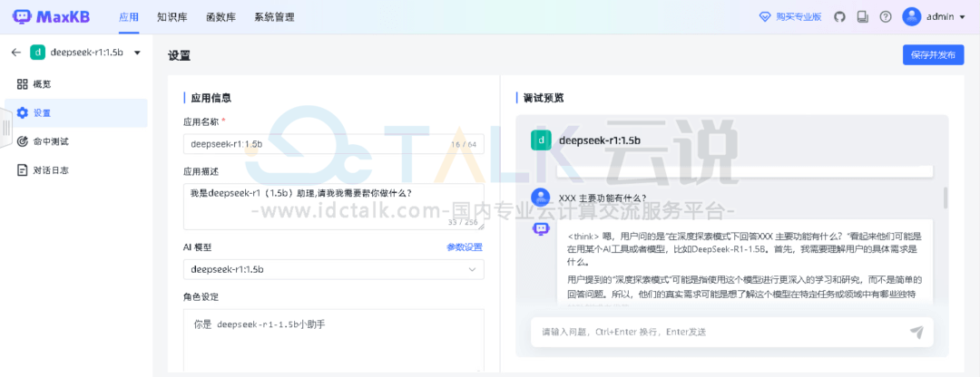
Task: Click the blue user avatar beside the question
Action: pyautogui.click(x=541, y=198)
